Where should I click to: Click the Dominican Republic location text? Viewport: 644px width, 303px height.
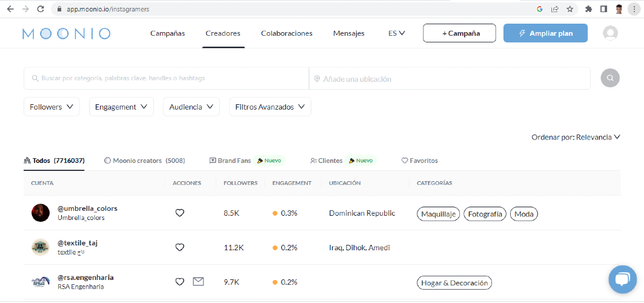pos(362,213)
